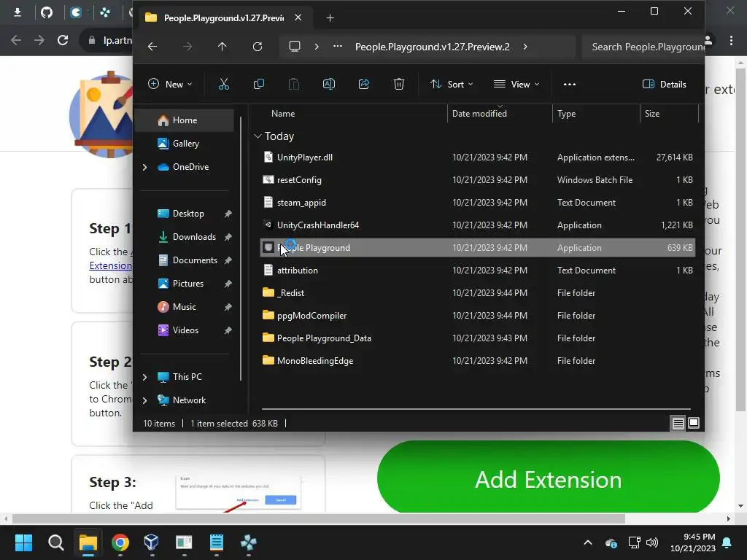Image resolution: width=747 pixels, height=560 pixels.
Task: Expand Network tree node
Action: pyautogui.click(x=145, y=400)
